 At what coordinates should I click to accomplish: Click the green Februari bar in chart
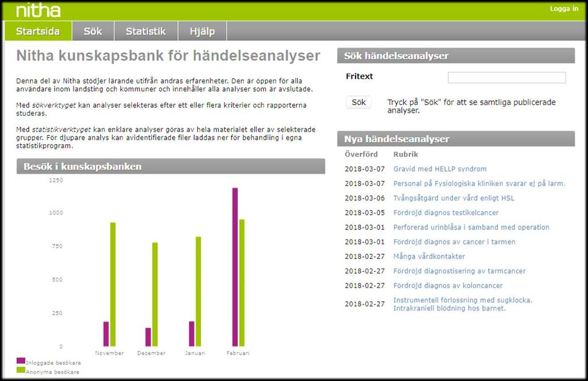coord(242,283)
